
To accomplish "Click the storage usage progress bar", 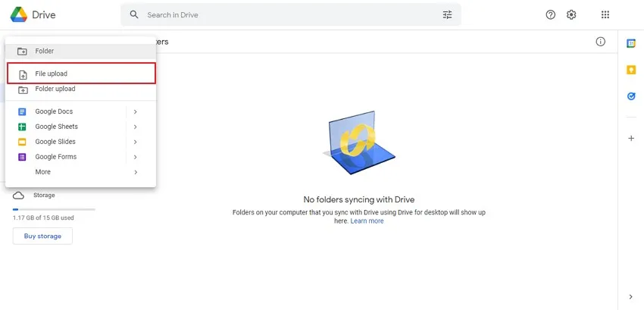I will pos(54,209).
